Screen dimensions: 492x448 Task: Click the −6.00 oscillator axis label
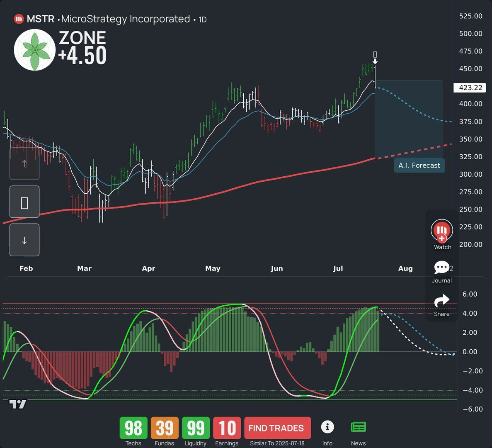point(473,409)
